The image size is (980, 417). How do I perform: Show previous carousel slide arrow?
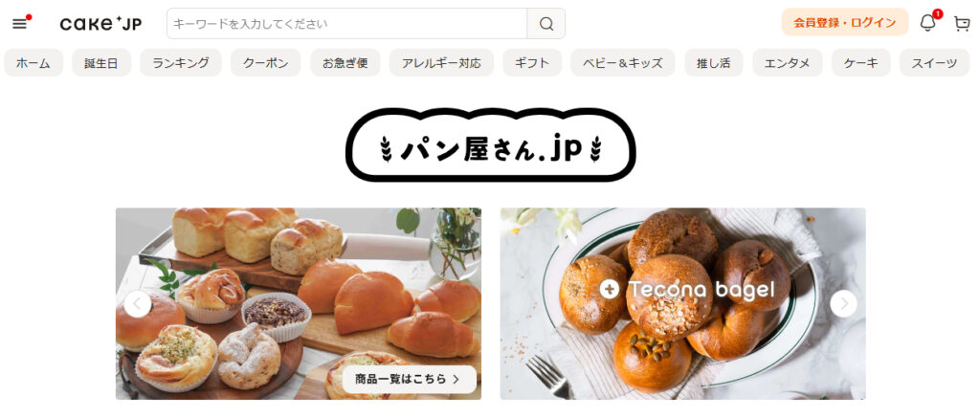click(138, 304)
